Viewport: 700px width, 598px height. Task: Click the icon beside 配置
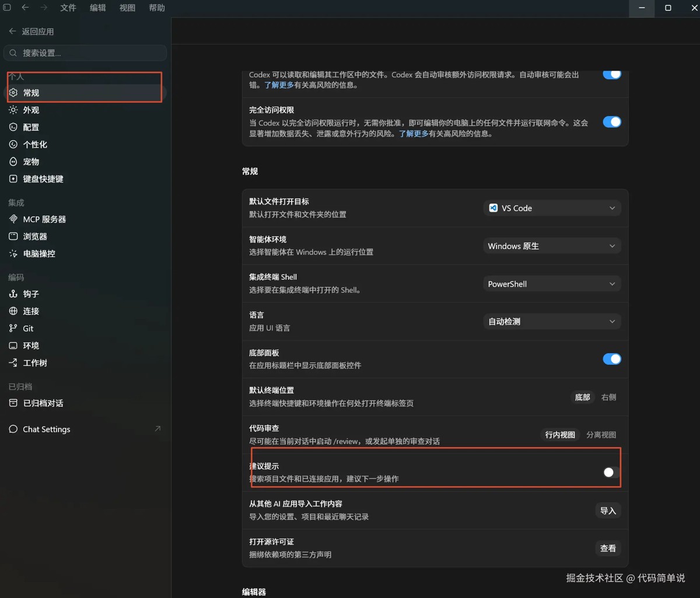tap(13, 127)
